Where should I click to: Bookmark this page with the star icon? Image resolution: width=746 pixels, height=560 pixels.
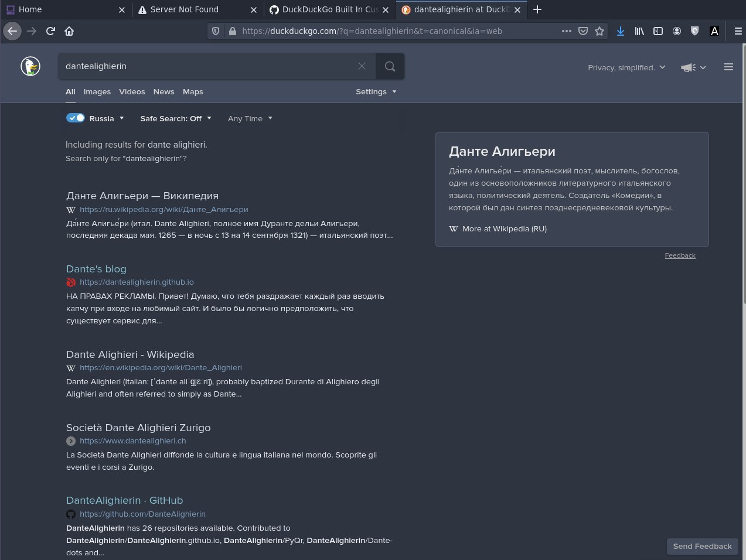(599, 31)
